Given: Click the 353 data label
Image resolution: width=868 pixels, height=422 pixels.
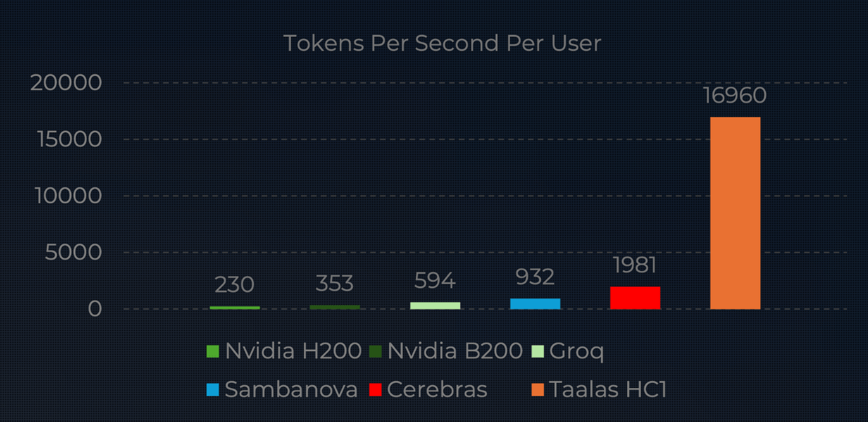Looking at the screenshot, I should coord(335,283).
